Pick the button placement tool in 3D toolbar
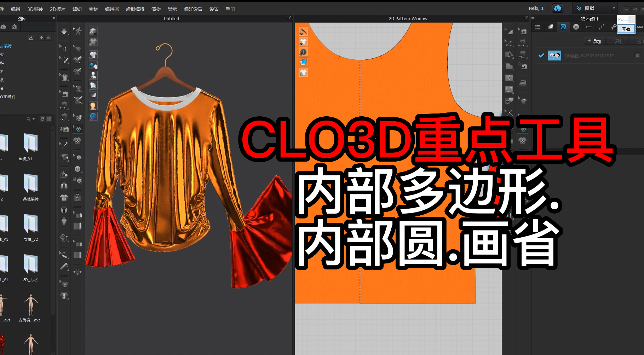This screenshot has height=355, width=644. [77, 169]
